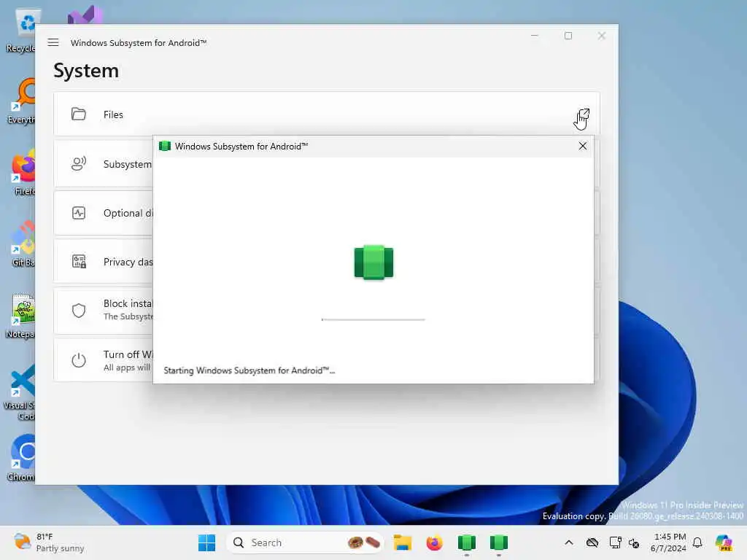Open the clock and date panel
The width and height of the screenshot is (747, 560).
point(669,542)
